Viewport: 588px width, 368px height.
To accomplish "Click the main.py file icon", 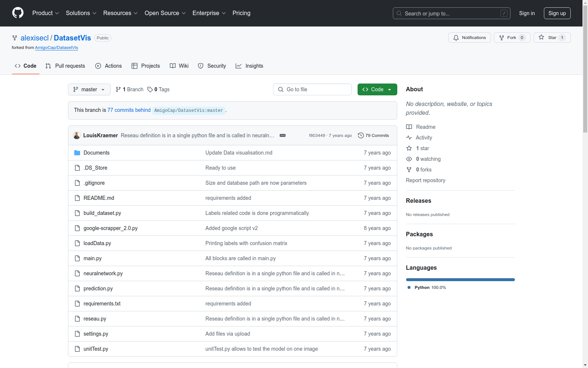I will click(x=77, y=258).
